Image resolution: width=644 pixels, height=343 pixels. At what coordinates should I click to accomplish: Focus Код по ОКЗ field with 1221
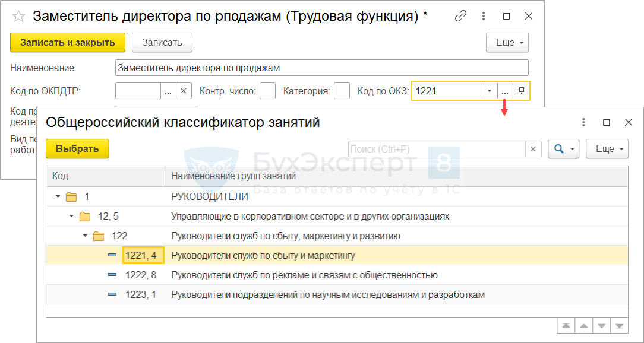point(446,91)
